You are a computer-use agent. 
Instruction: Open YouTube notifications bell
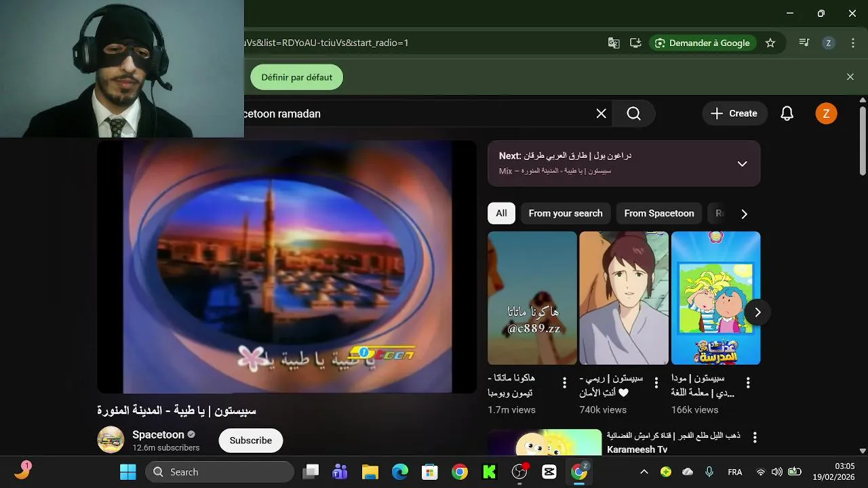[787, 114]
